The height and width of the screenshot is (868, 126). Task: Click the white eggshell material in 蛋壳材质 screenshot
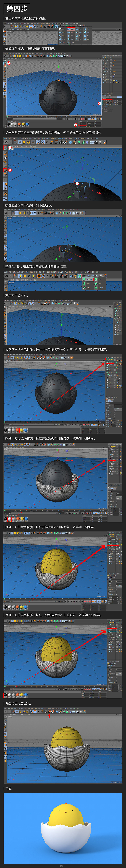(9, 519)
